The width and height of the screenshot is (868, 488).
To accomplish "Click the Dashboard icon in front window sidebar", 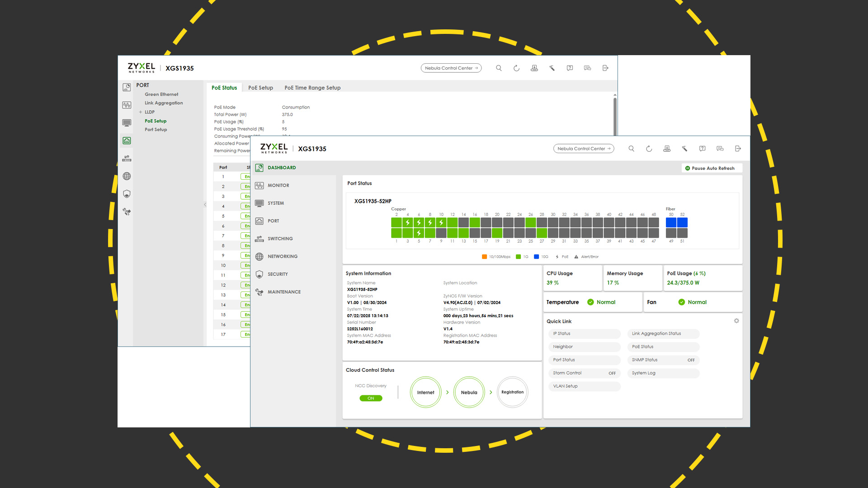I will click(x=259, y=168).
